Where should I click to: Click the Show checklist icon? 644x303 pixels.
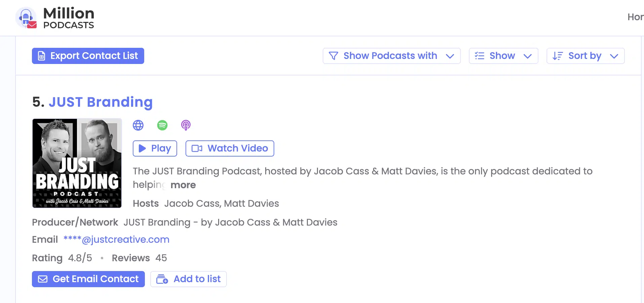479,56
